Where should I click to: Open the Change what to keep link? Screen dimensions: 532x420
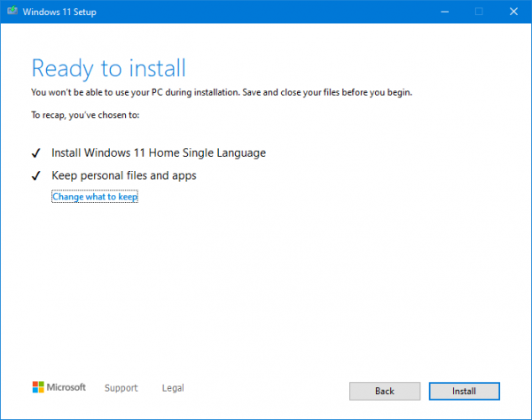[95, 197]
